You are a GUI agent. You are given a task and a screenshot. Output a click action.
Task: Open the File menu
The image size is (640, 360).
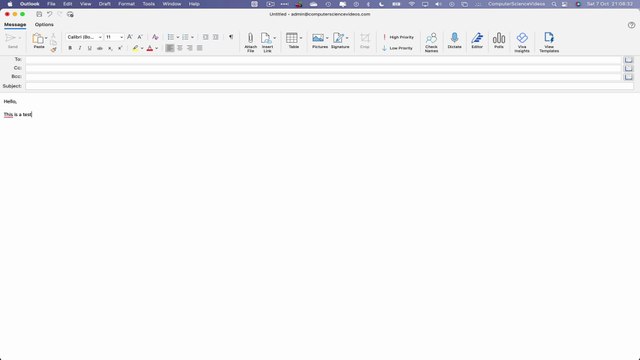pyautogui.click(x=51, y=4)
